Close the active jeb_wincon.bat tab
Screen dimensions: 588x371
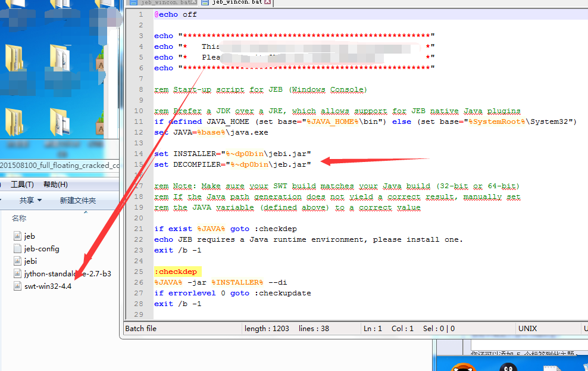tap(267, 2)
